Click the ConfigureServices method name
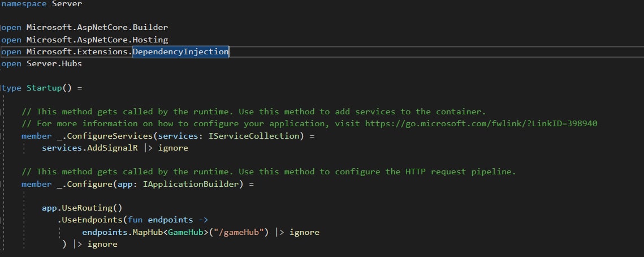 click(110, 136)
